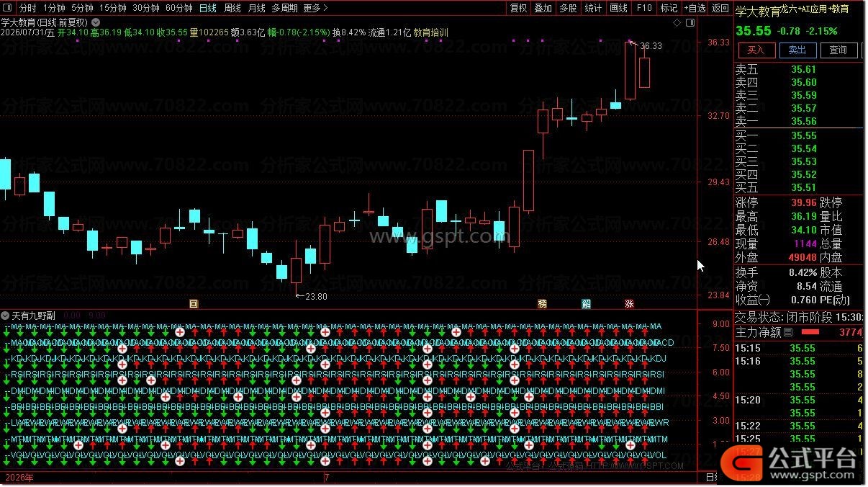Click the 涨停 value 39.96
Image resolution: width=868 pixels, height=487 pixels.
point(804,203)
